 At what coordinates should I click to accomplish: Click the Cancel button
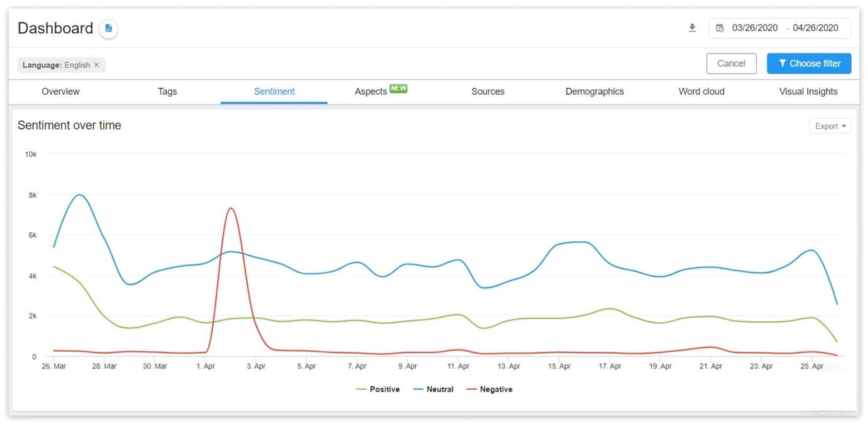point(731,63)
